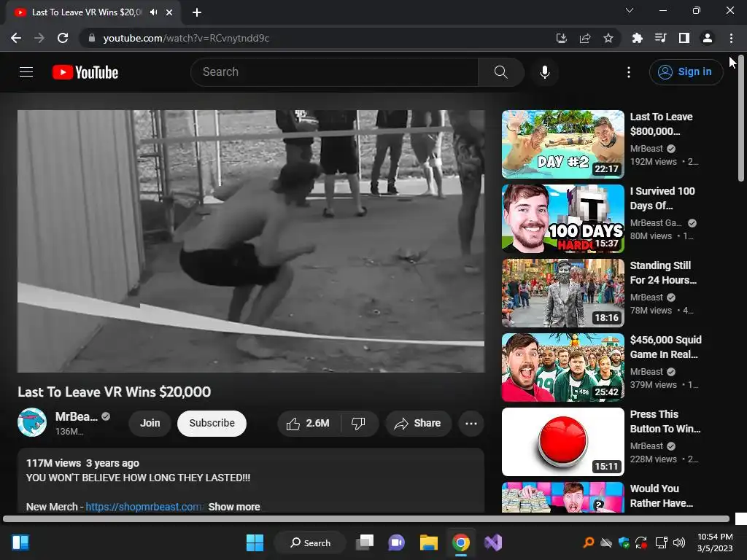Open Would You Rather Have video title
Viewport: 747px width, 560px height.
pyautogui.click(x=661, y=496)
